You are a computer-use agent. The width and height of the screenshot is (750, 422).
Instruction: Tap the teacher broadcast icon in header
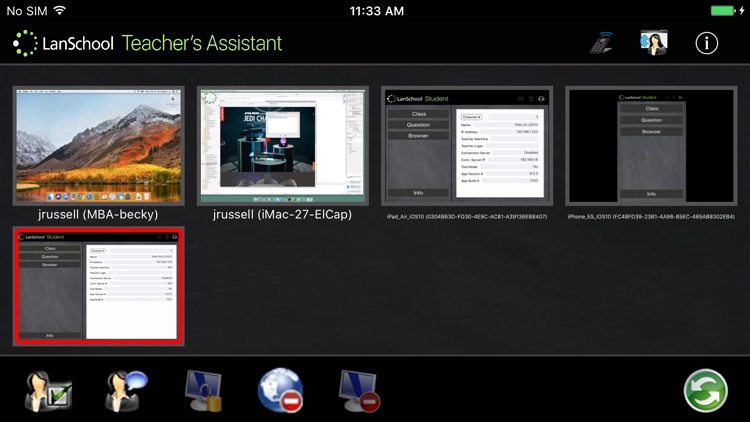(653, 43)
